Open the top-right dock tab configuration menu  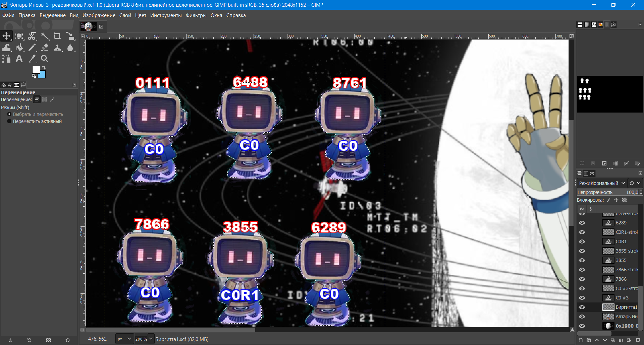(x=640, y=24)
